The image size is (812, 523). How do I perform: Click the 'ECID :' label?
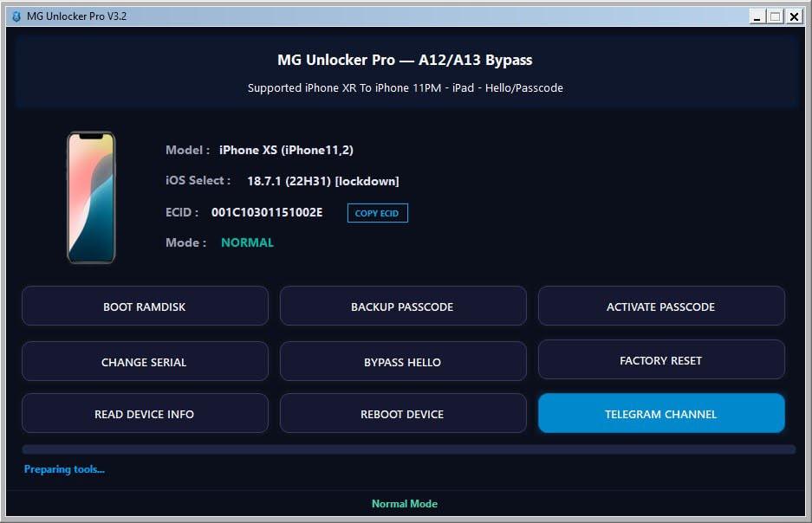[x=182, y=212]
